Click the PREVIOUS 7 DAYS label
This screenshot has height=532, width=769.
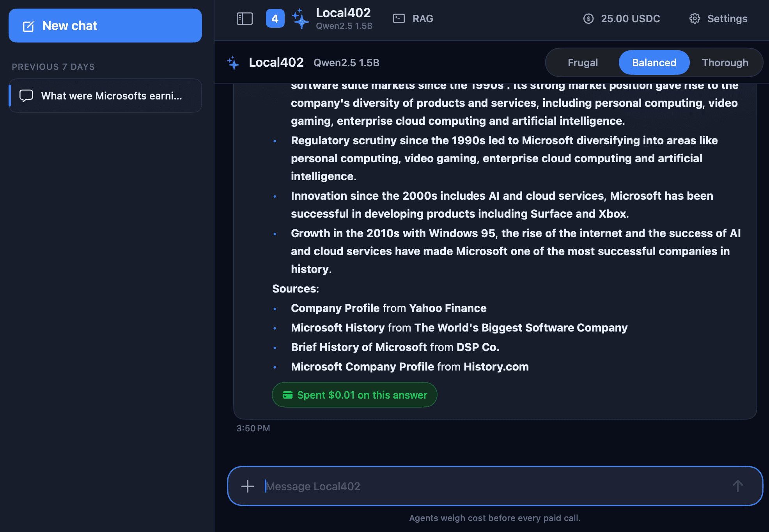click(53, 67)
